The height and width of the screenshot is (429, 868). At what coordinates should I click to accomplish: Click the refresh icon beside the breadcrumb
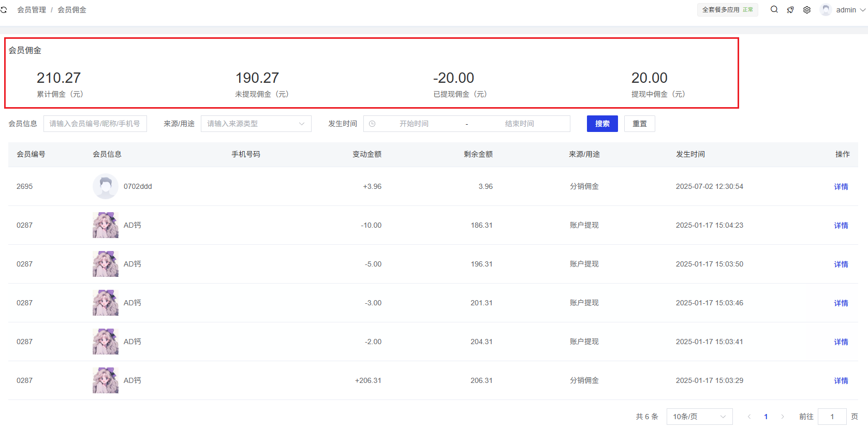pos(4,10)
